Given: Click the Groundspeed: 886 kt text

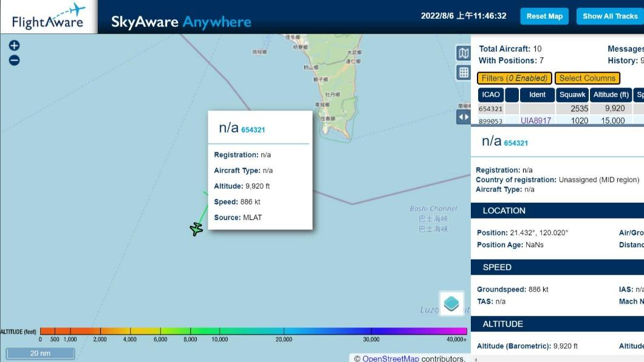Looking at the screenshot, I should click(513, 289).
